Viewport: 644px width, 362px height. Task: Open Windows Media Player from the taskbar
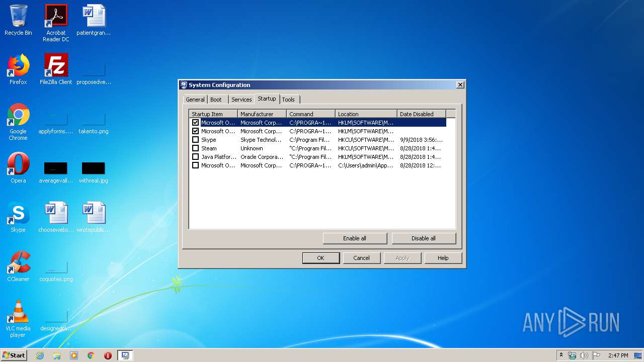coord(74,355)
